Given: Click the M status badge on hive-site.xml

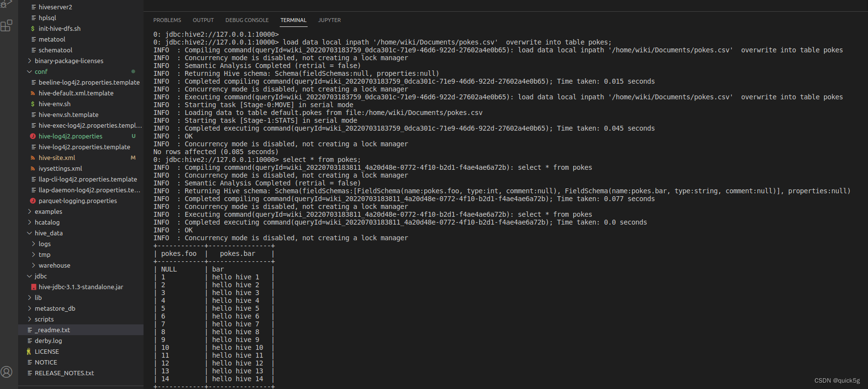Looking at the screenshot, I should point(133,158).
